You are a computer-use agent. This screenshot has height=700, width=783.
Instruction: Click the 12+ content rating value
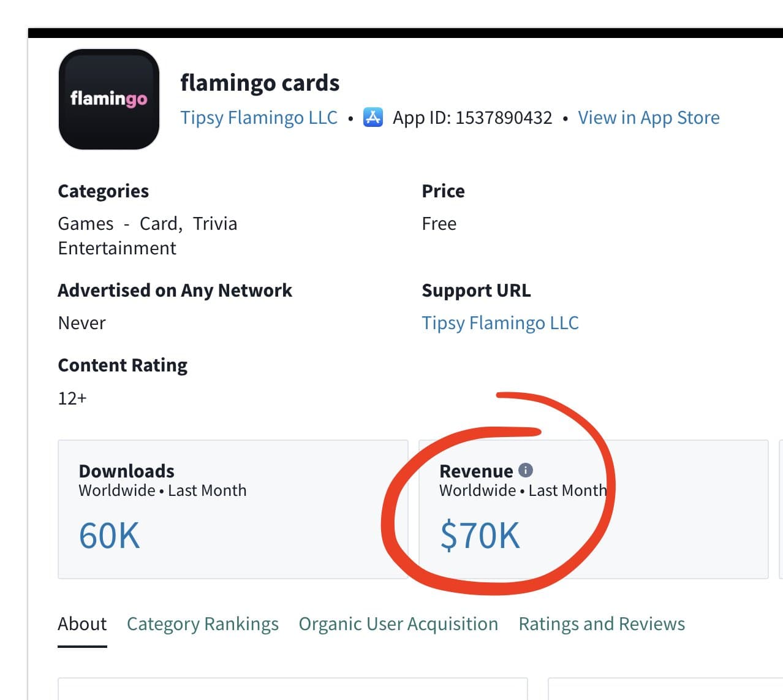point(72,398)
